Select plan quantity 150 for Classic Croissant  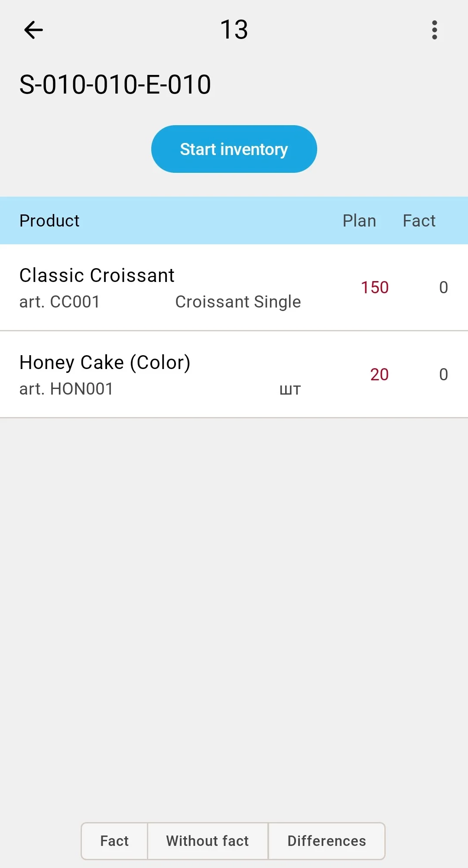pyautogui.click(x=375, y=287)
